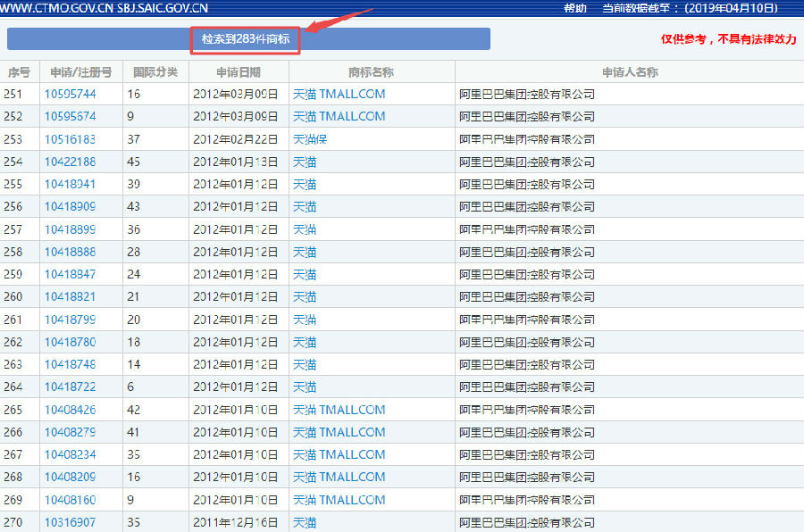Open 天猫 trademark link in row 261
The height and width of the screenshot is (532, 804).
[305, 320]
